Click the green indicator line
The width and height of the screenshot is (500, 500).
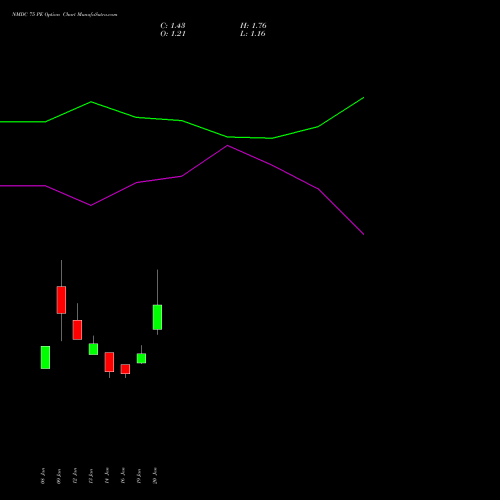point(182,120)
